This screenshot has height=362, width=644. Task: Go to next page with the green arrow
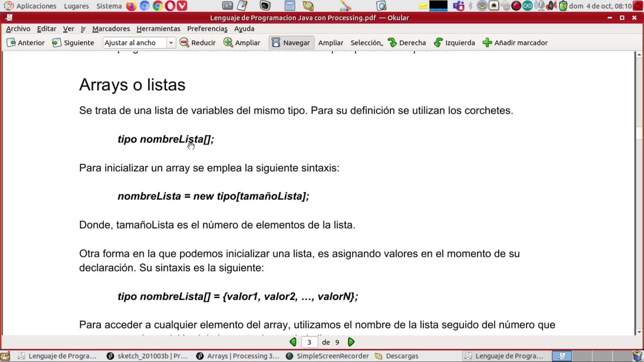[x=351, y=342]
